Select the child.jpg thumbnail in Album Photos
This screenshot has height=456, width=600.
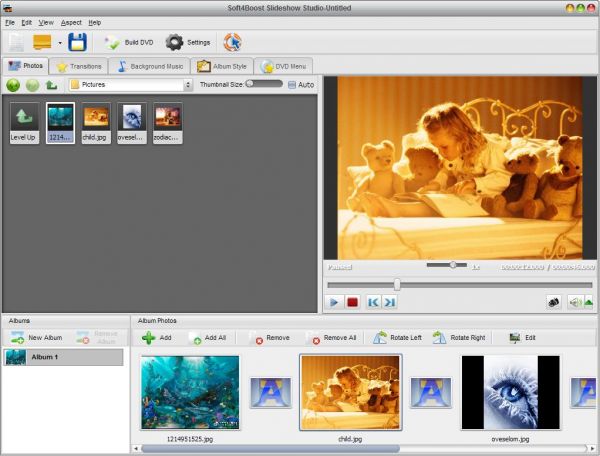(350, 392)
